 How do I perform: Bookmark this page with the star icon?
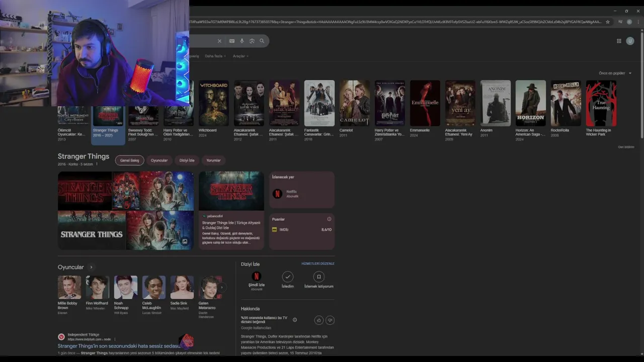pos(608,22)
